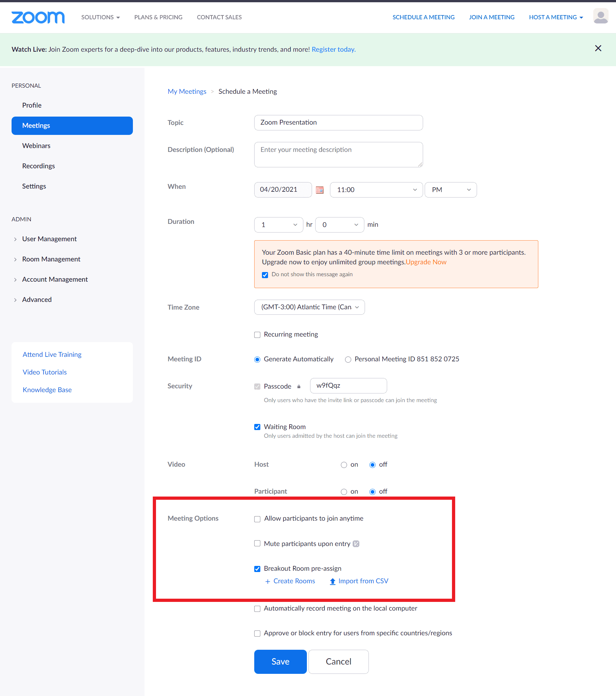
Task: Click Join a Meeting in header
Action: tap(491, 17)
